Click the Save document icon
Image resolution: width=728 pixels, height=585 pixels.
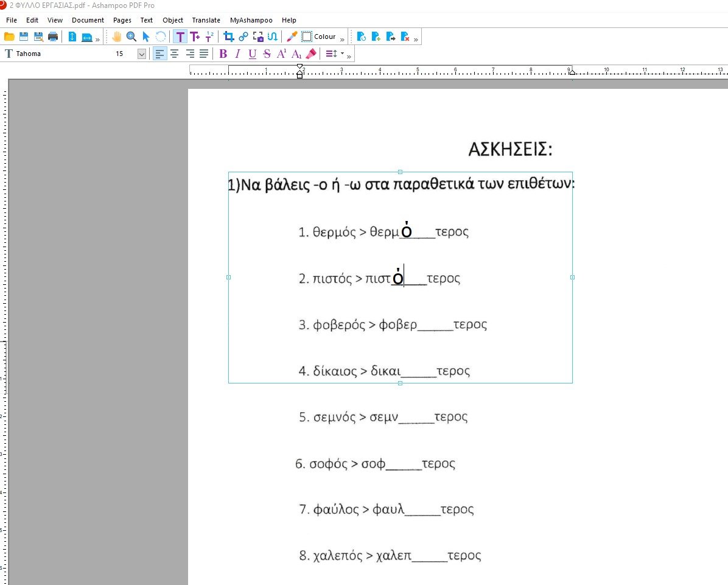point(24,37)
